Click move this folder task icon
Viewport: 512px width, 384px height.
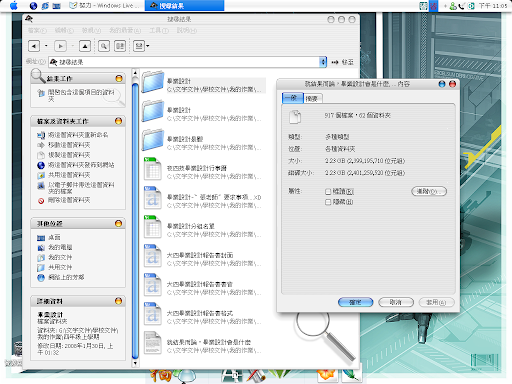(41, 145)
